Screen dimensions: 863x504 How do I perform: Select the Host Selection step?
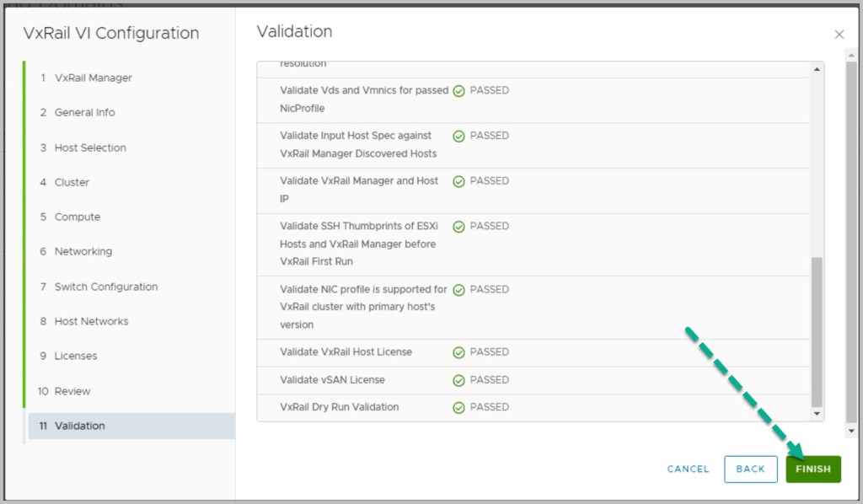click(90, 147)
